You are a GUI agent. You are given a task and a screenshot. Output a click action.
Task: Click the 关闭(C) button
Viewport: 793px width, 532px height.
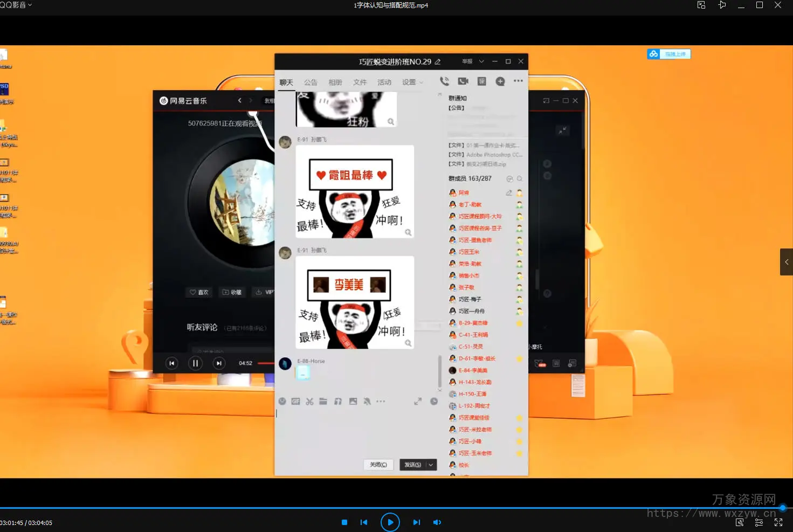[378, 465]
